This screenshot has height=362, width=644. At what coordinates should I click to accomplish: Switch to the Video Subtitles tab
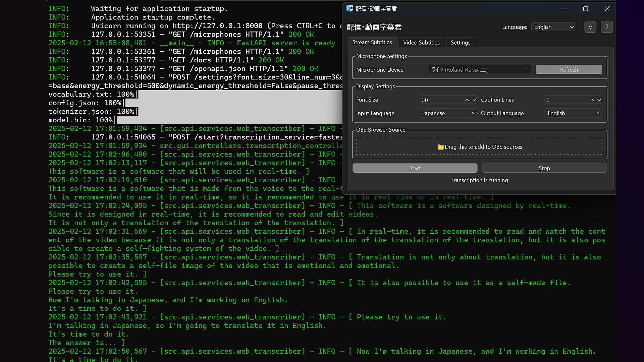[x=421, y=43]
